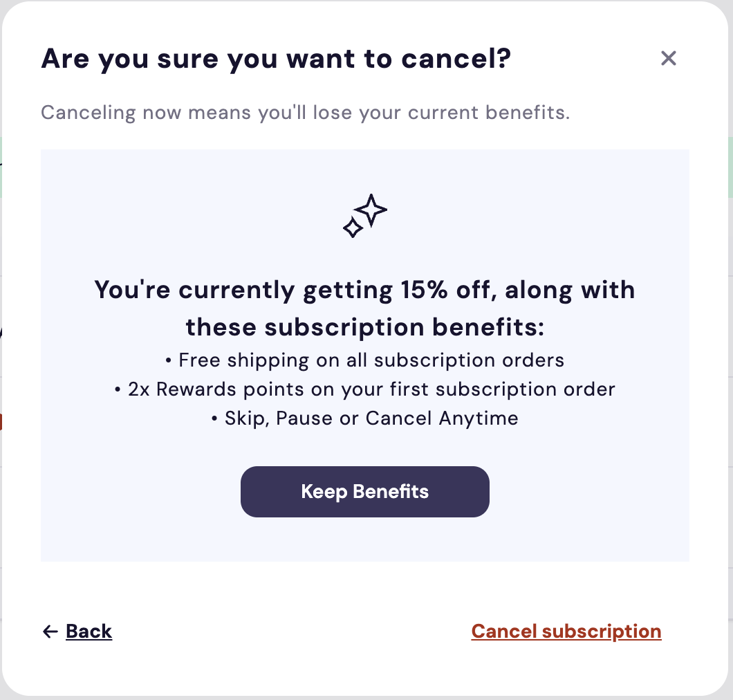
Task: Click the "Are you sure you want to cancel?" heading
Action: (x=276, y=59)
